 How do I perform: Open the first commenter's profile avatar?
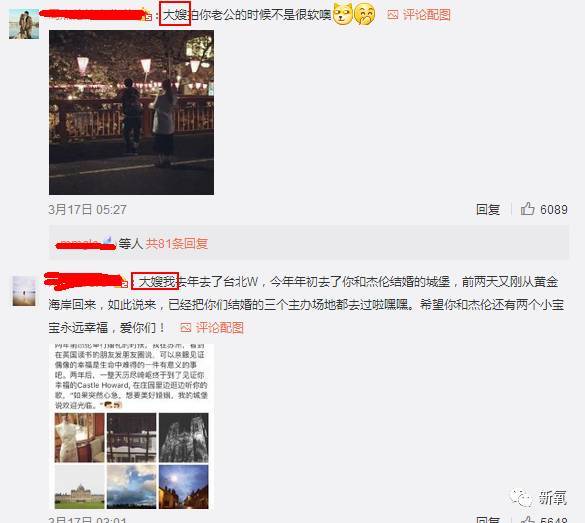click(24, 24)
